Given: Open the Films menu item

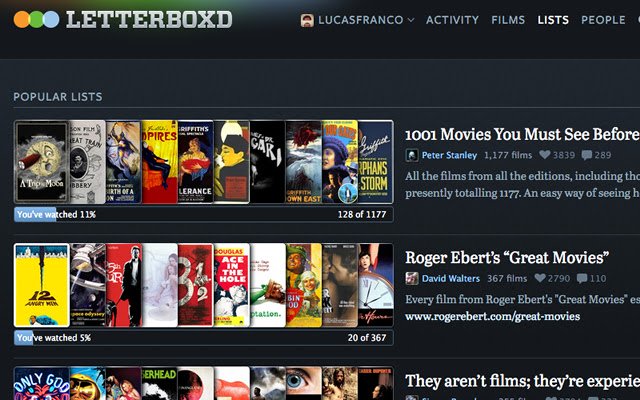Looking at the screenshot, I should [x=508, y=20].
